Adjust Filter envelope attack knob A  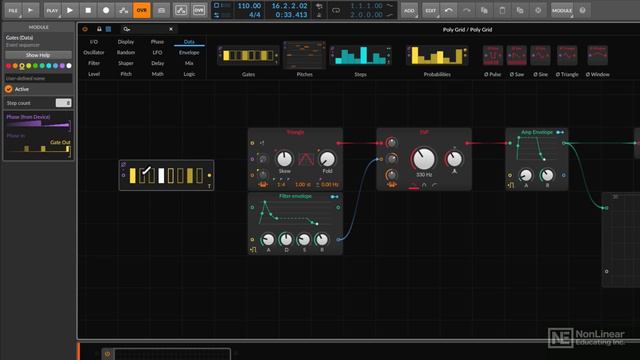(268, 240)
